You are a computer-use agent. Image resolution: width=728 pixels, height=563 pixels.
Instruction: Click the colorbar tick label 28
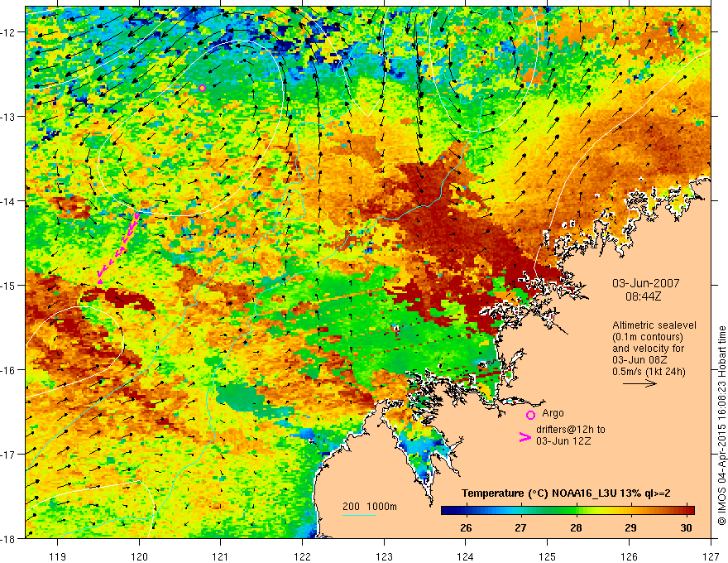point(576,528)
